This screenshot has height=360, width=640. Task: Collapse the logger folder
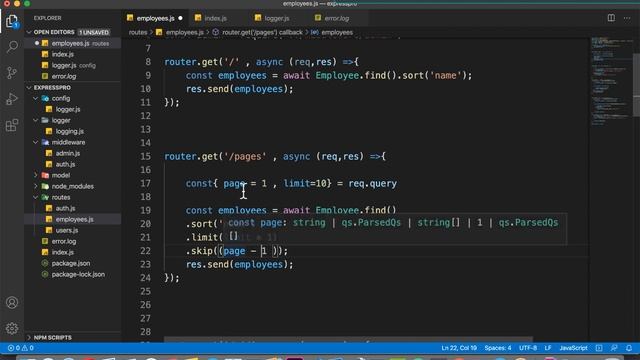click(36, 120)
